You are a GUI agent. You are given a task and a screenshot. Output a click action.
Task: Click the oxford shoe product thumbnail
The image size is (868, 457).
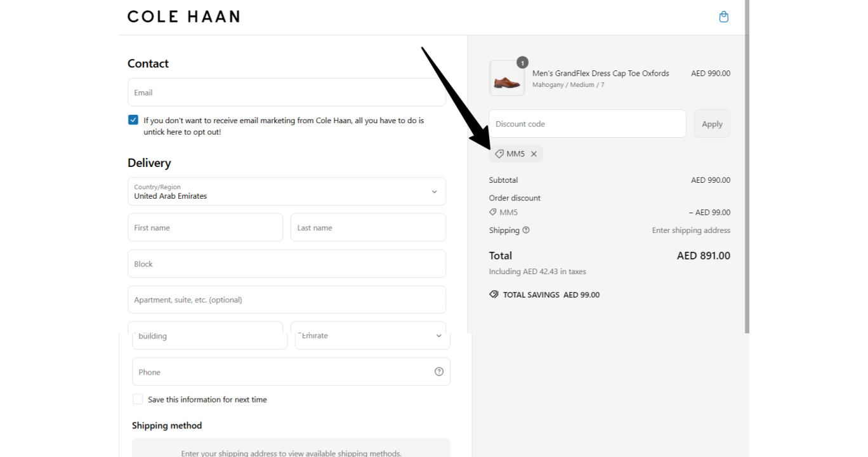(x=507, y=78)
